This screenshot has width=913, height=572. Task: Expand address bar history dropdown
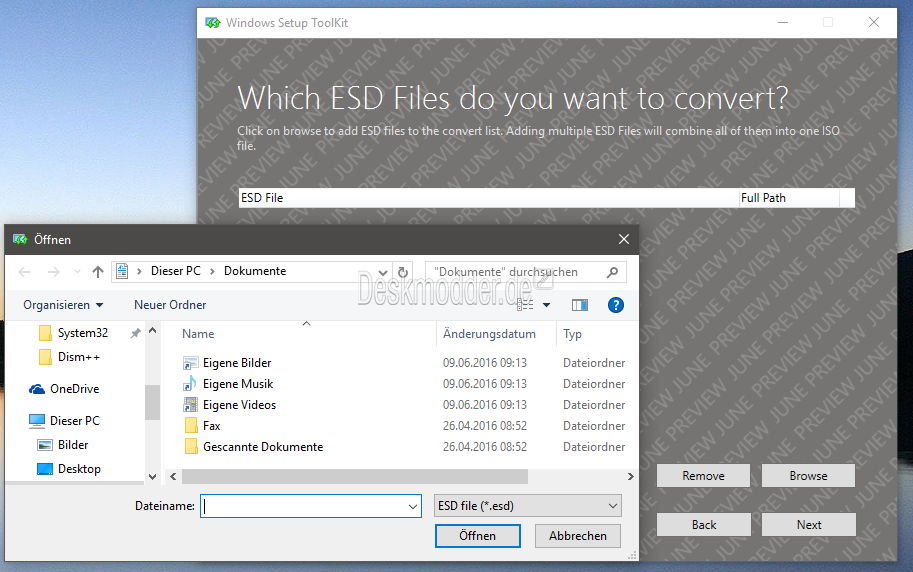[x=383, y=272]
